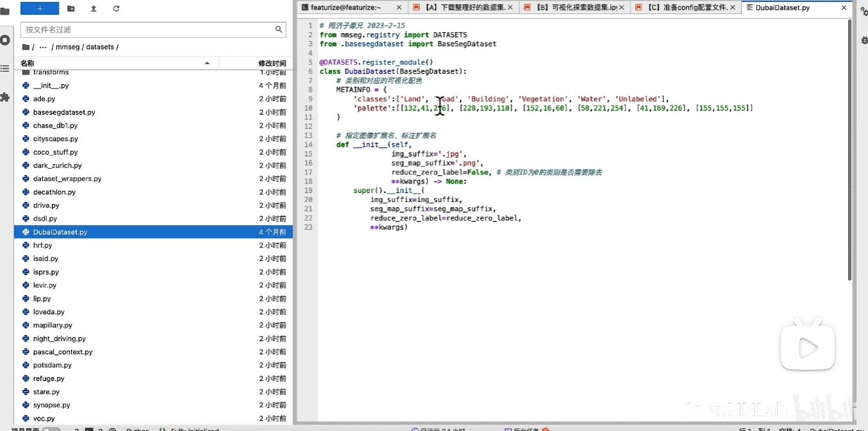The height and width of the screenshot is (431, 868).
Task: Click the root folder breadcrumb icon
Action: point(26,47)
